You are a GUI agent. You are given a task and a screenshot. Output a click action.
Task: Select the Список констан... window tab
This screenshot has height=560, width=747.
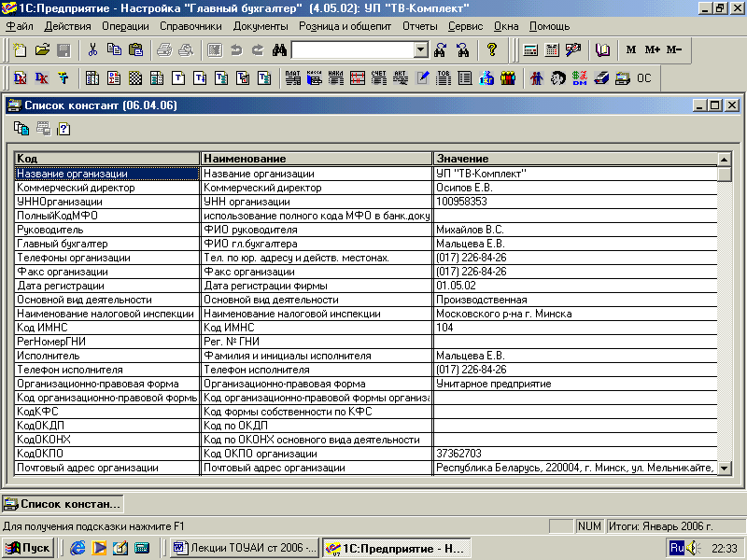coord(63,504)
